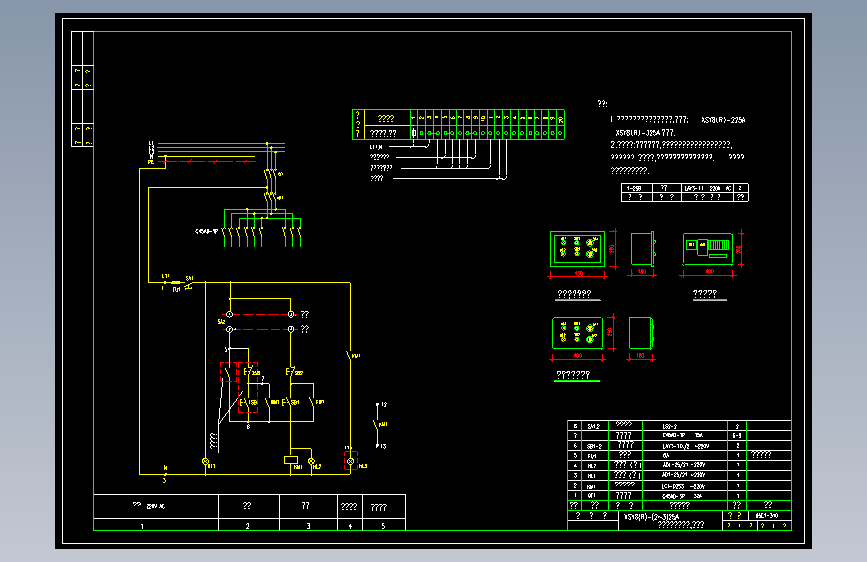
Task: Click the red 450 dimension under top-left panel view
Action: pyautogui.click(x=578, y=273)
